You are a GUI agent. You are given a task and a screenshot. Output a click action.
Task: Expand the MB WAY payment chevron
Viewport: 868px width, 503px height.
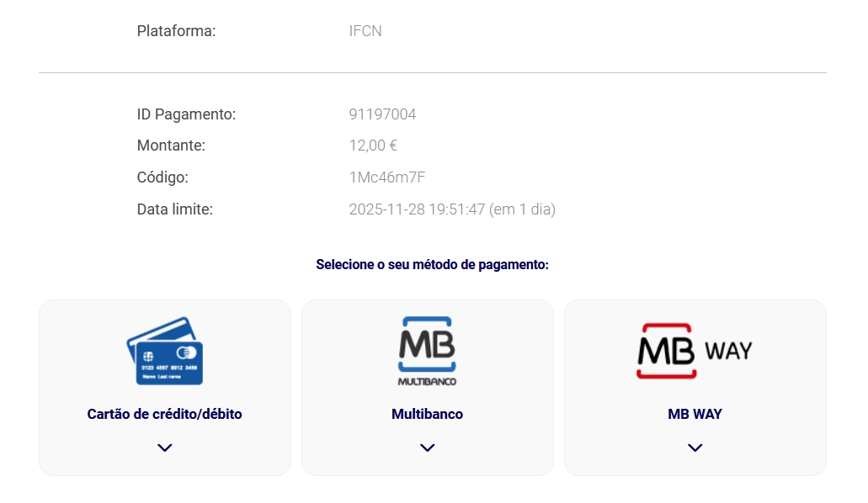pos(695,447)
